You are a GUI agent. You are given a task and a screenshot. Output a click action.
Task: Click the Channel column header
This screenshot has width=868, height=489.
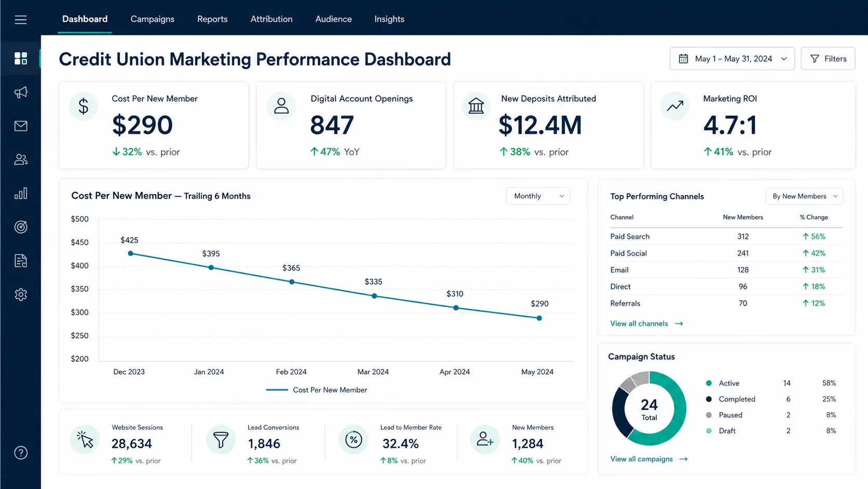pos(622,217)
